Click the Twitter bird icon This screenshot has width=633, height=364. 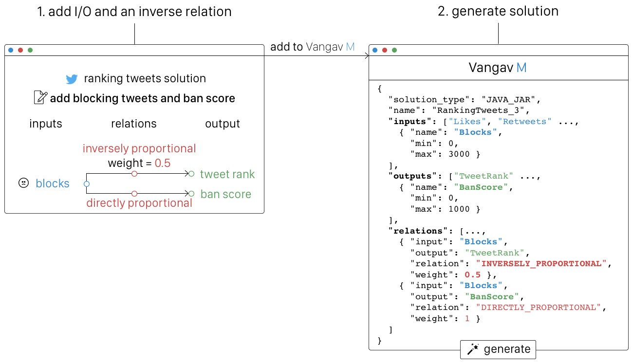(72, 79)
